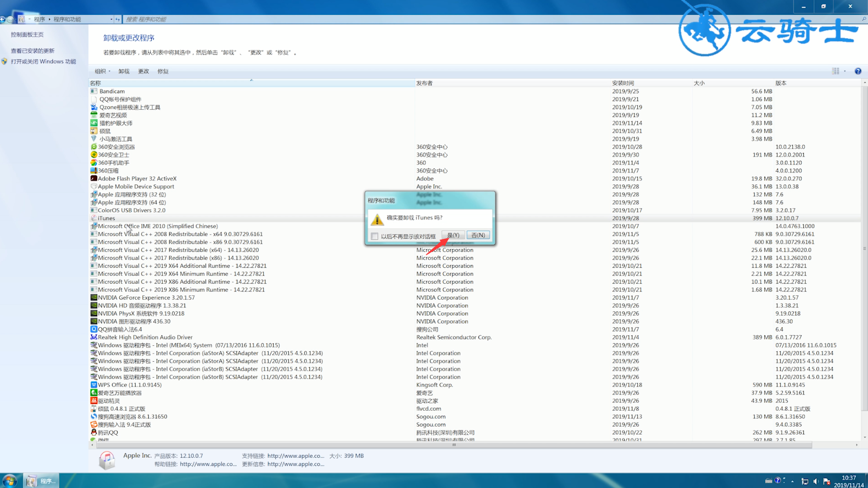Sort list by 发布者 column header
The width and height of the screenshot is (868, 488).
pyautogui.click(x=513, y=83)
